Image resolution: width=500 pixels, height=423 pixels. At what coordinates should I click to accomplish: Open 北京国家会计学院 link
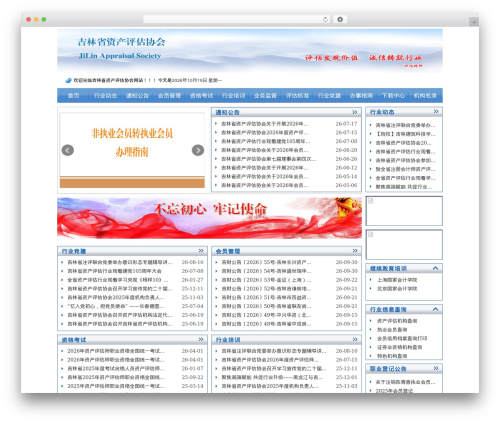click(397, 288)
